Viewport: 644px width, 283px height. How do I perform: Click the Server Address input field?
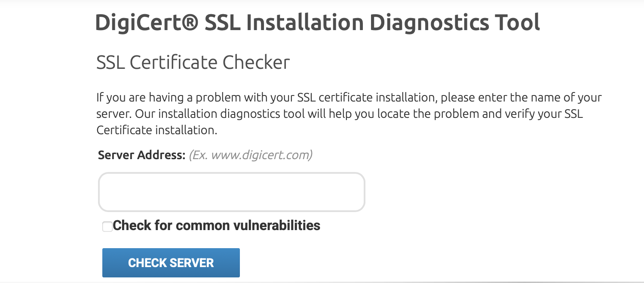[x=231, y=192]
